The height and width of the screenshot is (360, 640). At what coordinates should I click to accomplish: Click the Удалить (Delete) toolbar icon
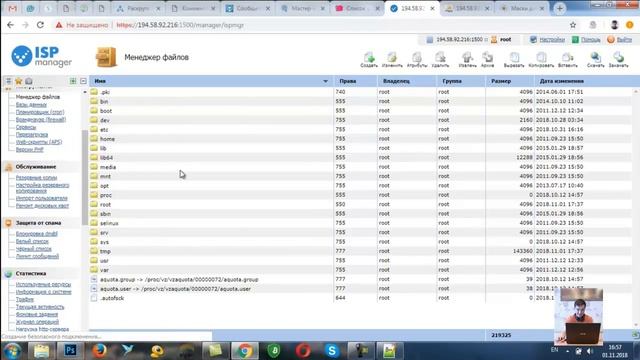440,60
